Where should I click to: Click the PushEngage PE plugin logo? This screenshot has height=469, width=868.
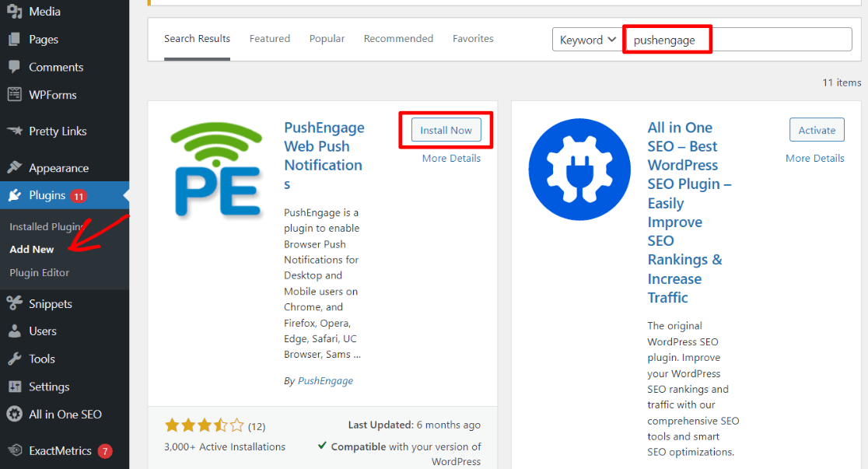(x=216, y=170)
